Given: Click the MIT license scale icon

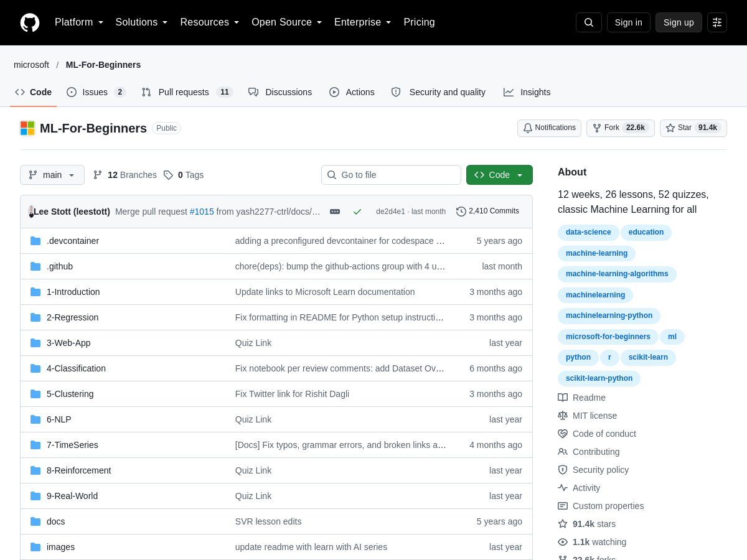Looking at the screenshot, I should click(563, 416).
